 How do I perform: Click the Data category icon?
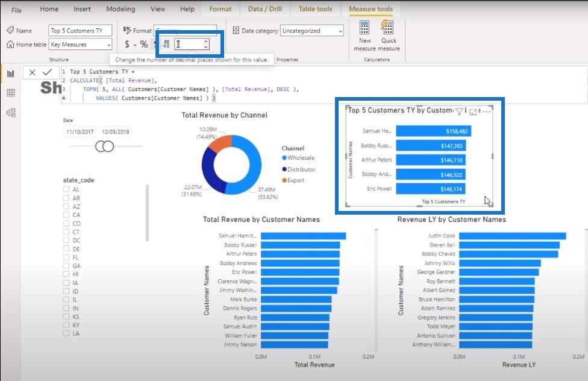point(236,30)
